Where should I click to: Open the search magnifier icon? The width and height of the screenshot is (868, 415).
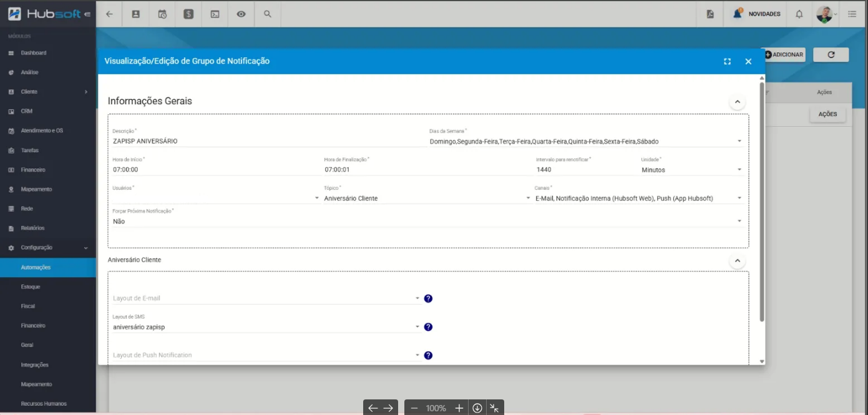point(268,14)
